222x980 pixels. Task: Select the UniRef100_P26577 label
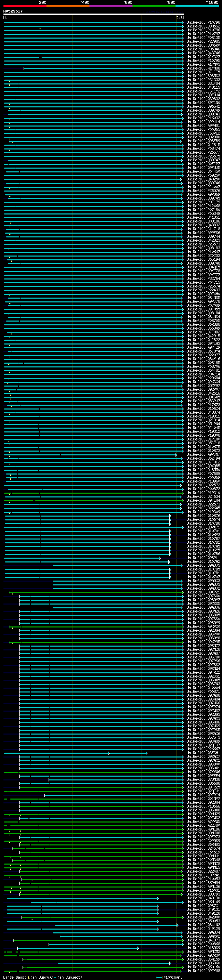click(x=203, y=153)
